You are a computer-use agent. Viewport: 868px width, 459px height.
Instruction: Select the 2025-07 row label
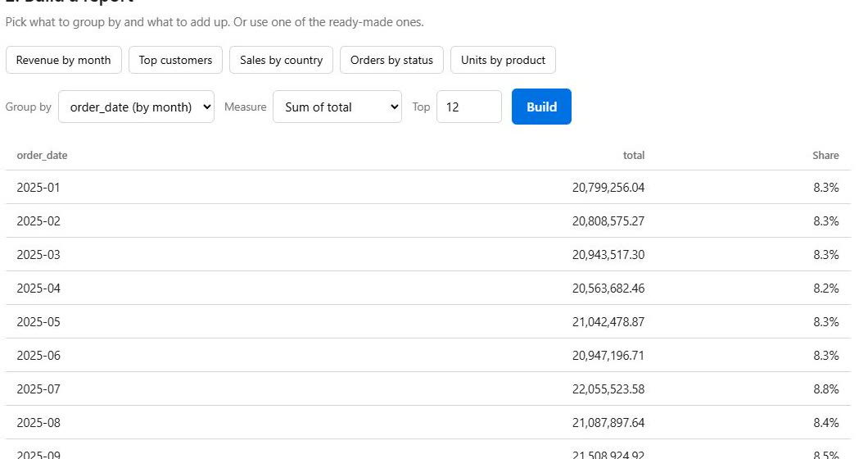coord(38,389)
